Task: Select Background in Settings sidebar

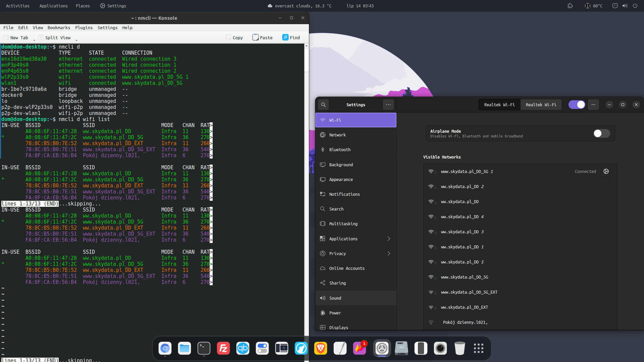Action: point(341,164)
